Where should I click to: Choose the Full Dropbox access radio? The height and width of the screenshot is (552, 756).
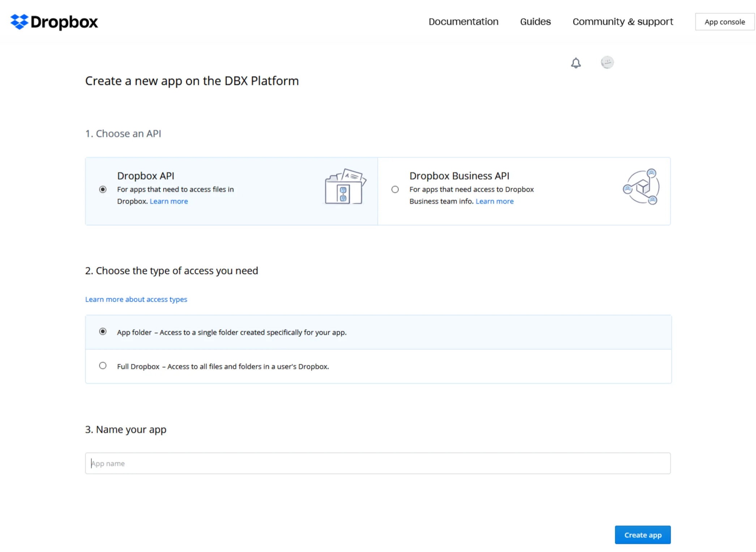pos(103,365)
